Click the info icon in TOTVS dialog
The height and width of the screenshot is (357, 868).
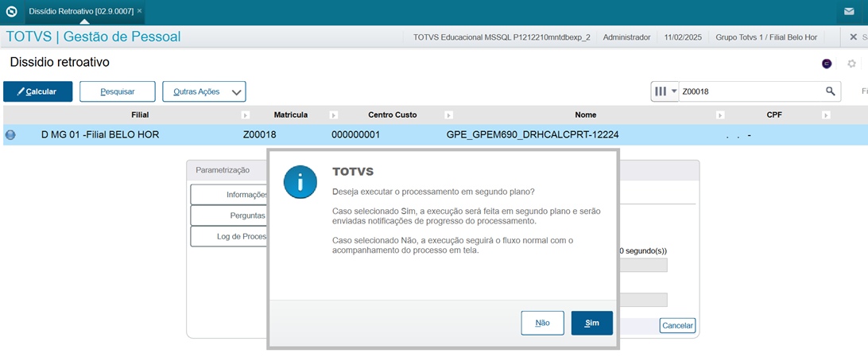(300, 181)
